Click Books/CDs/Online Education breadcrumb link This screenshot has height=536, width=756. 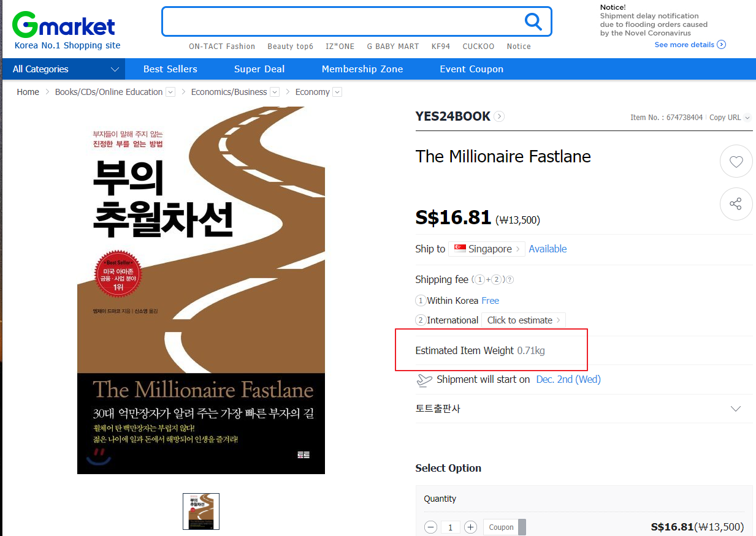(x=109, y=92)
